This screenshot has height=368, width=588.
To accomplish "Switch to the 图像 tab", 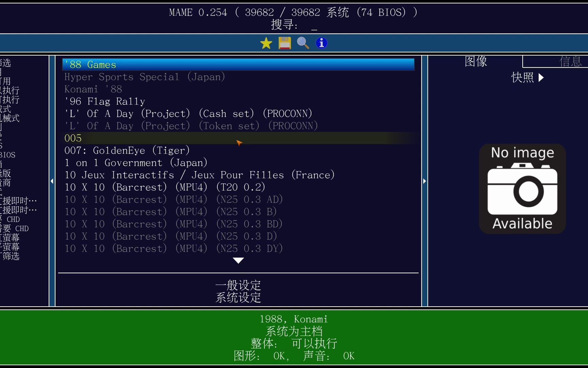I will [x=476, y=62].
